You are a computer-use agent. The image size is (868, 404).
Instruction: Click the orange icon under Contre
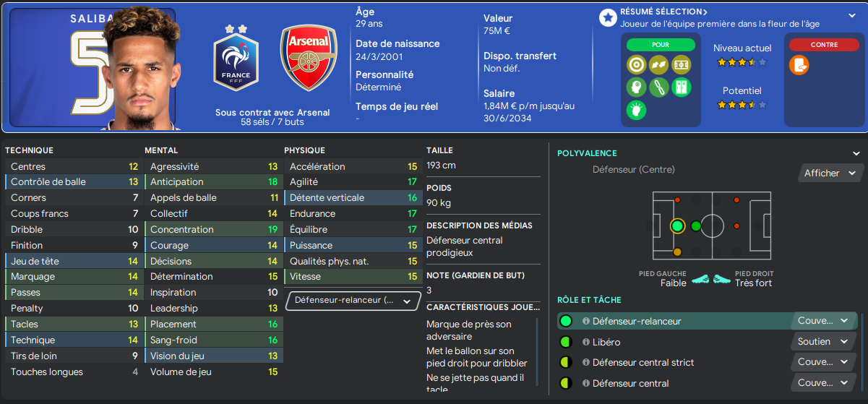(799, 65)
